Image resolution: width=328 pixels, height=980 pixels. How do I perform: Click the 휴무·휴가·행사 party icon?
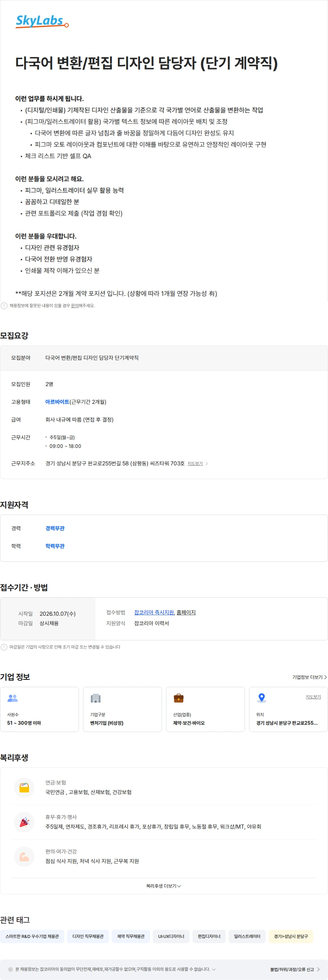24,822
